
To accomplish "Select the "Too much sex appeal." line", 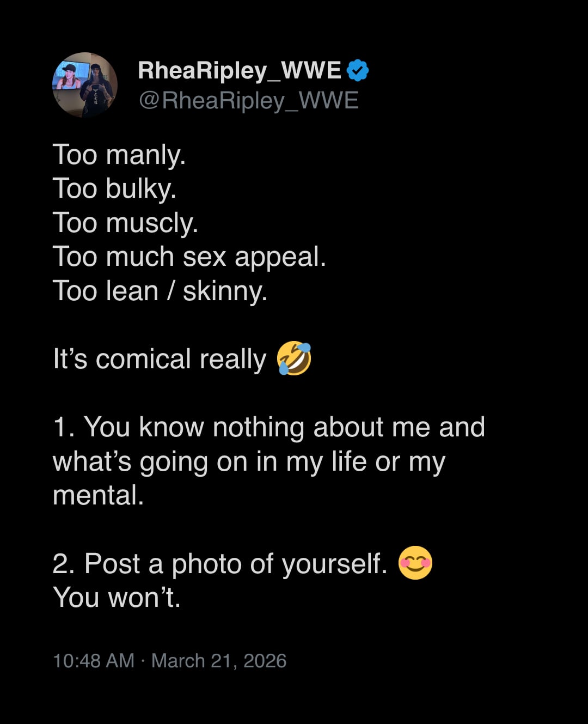I will pos(189,257).
